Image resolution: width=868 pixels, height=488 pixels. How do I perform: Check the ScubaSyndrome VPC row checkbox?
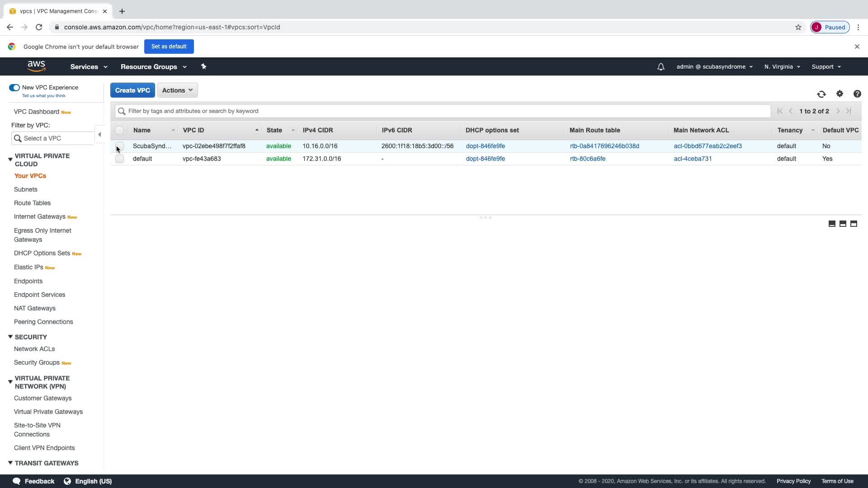(x=119, y=146)
